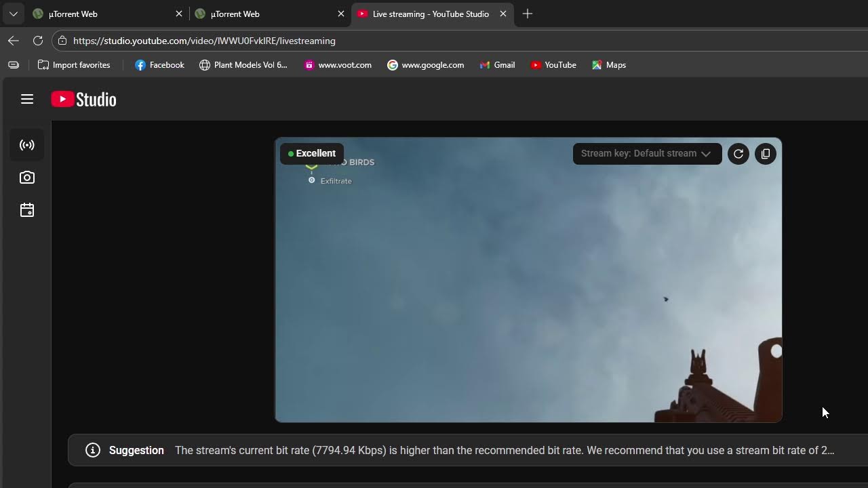The height and width of the screenshot is (488, 868).
Task: Click the site info lock icon
Action: (62, 41)
